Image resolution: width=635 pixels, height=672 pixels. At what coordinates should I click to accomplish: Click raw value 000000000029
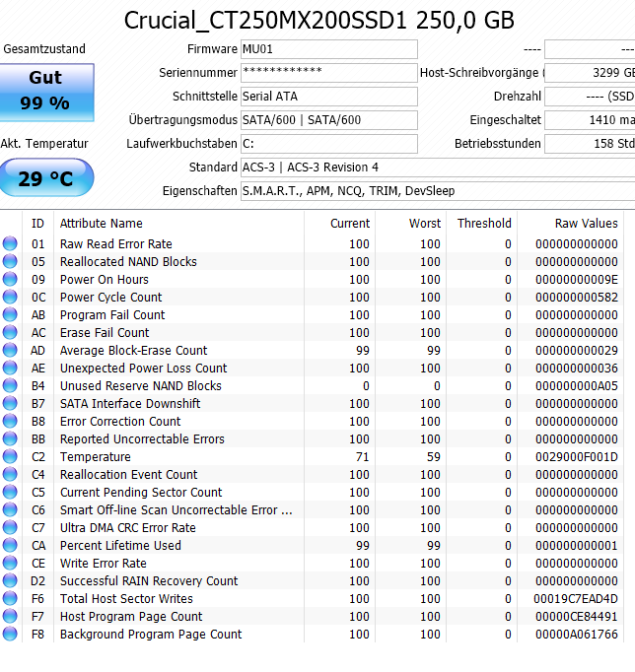pos(576,350)
